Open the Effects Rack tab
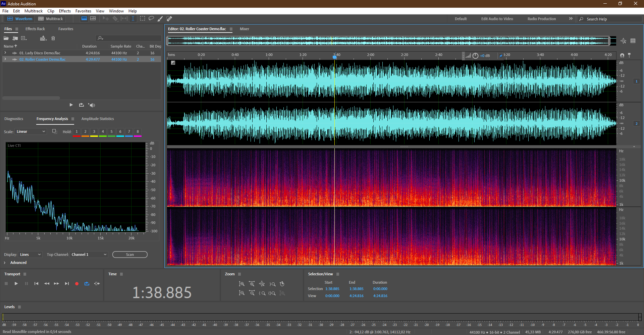This screenshot has width=644, height=335. coord(35,29)
